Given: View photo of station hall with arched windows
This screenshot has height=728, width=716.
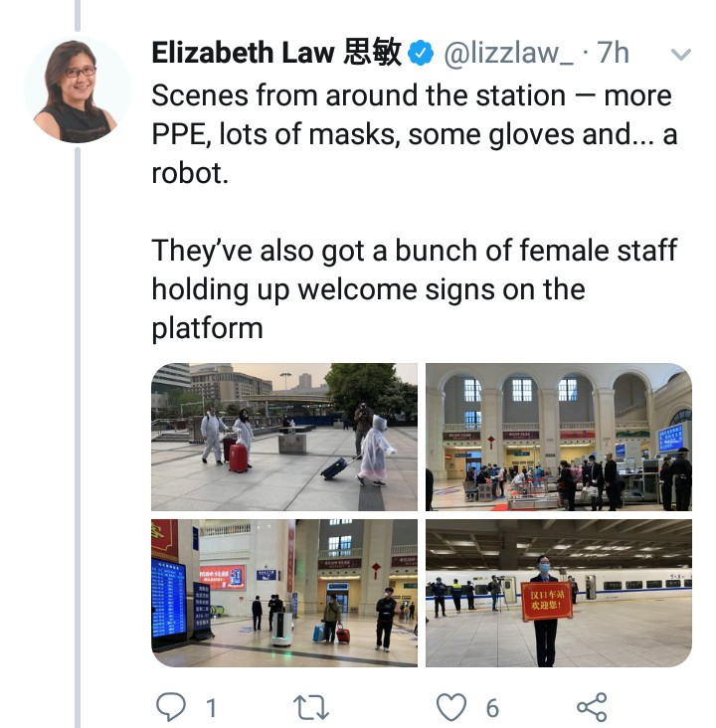Looking at the screenshot, I should [559, 437].
